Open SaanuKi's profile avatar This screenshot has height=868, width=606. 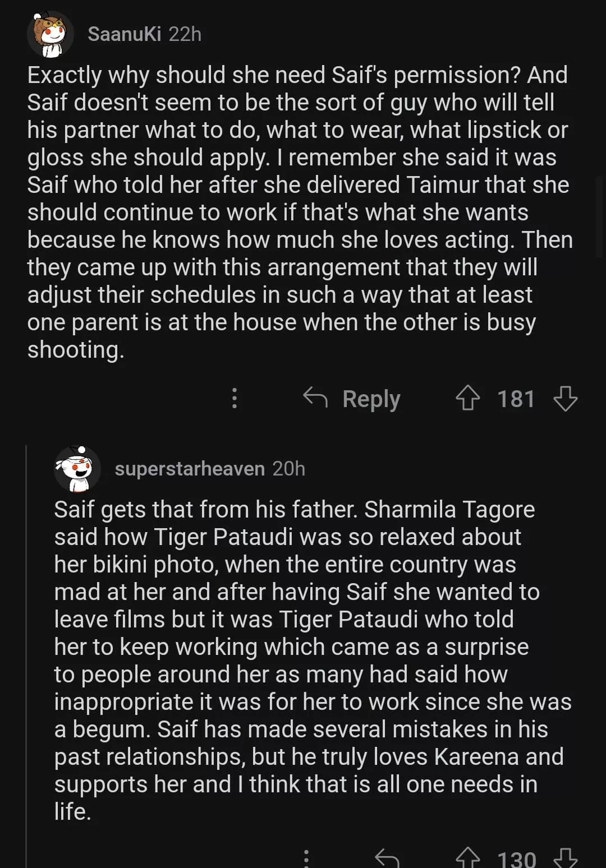pyautogui.click(x=50, y=35)
